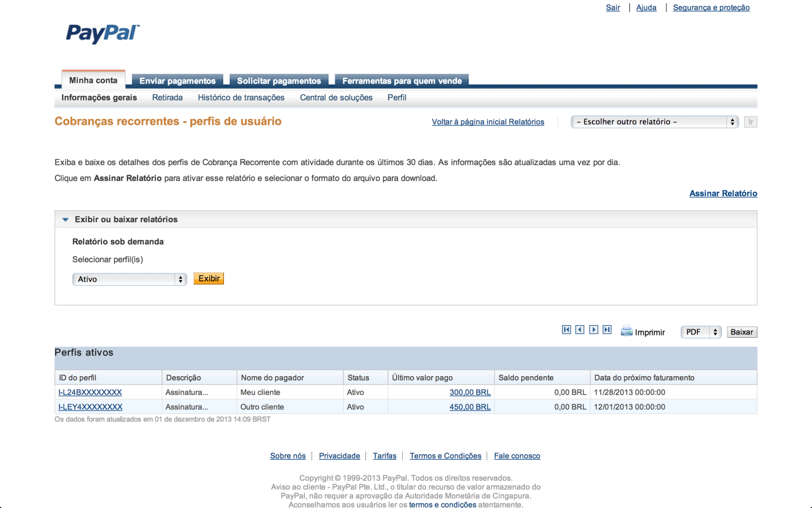Go to the previous results page
This screenshot has width=812, height=508.
(x=579, y=330)
